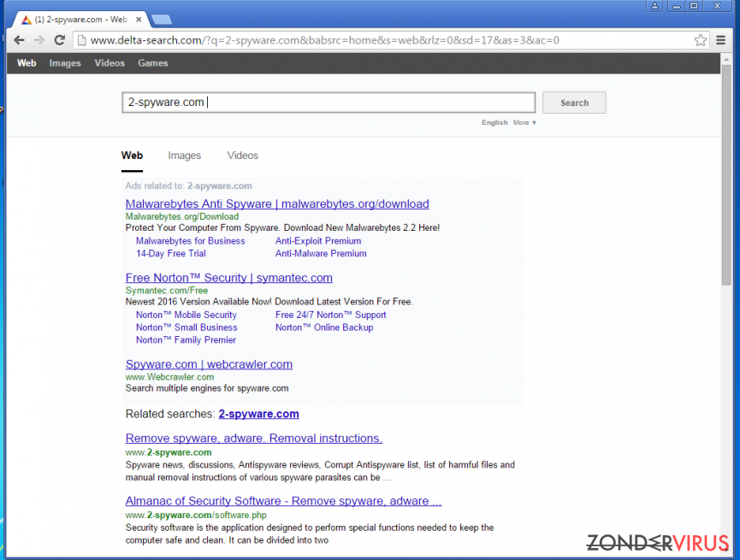Viewport: 740px width, 560px height.
Task: Switch to the Images results tab
Action: coord(185,156)
